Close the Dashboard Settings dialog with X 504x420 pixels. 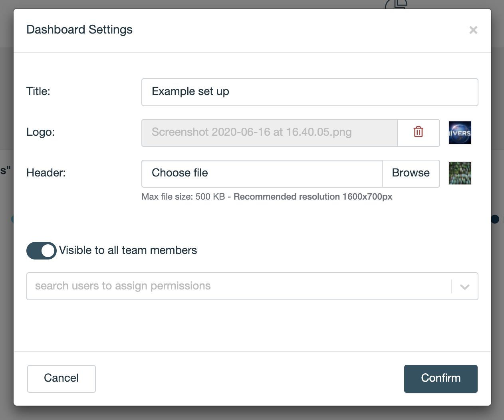(x=473, y=30)
